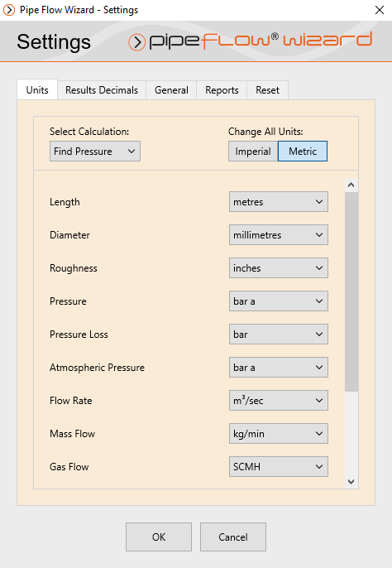Open the Select Calculation dropdown

tap(95, 151)
